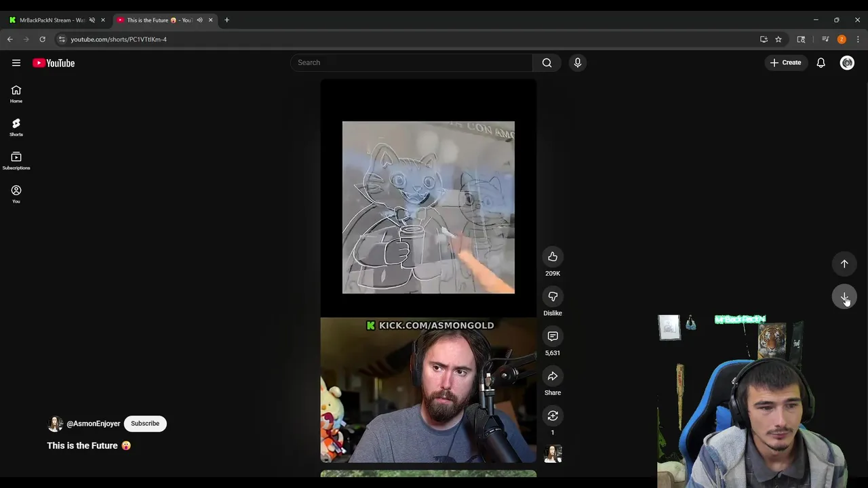Viewport: 868px width, 488px height.
Task: Click the Create button
Action: 785,62
